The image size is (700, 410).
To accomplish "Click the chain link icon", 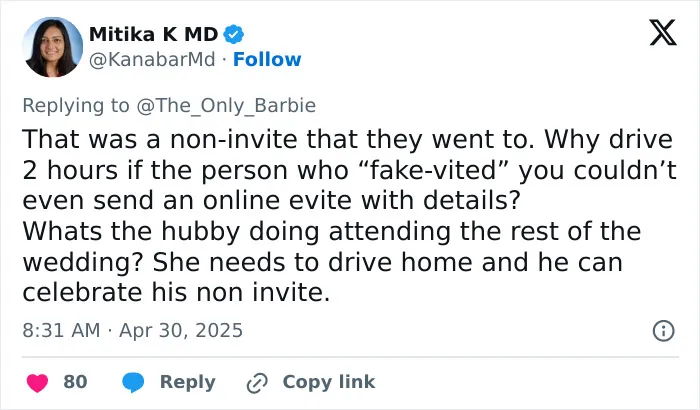I will coord(257,383).
